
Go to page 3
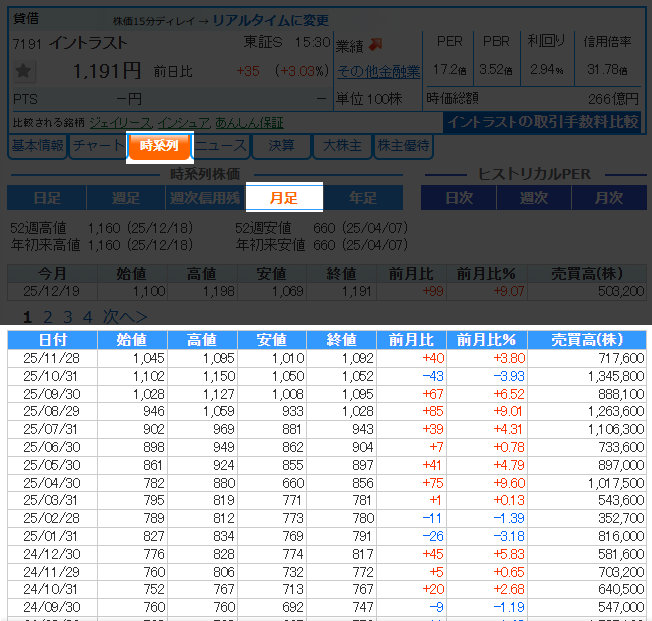point(68,317)
